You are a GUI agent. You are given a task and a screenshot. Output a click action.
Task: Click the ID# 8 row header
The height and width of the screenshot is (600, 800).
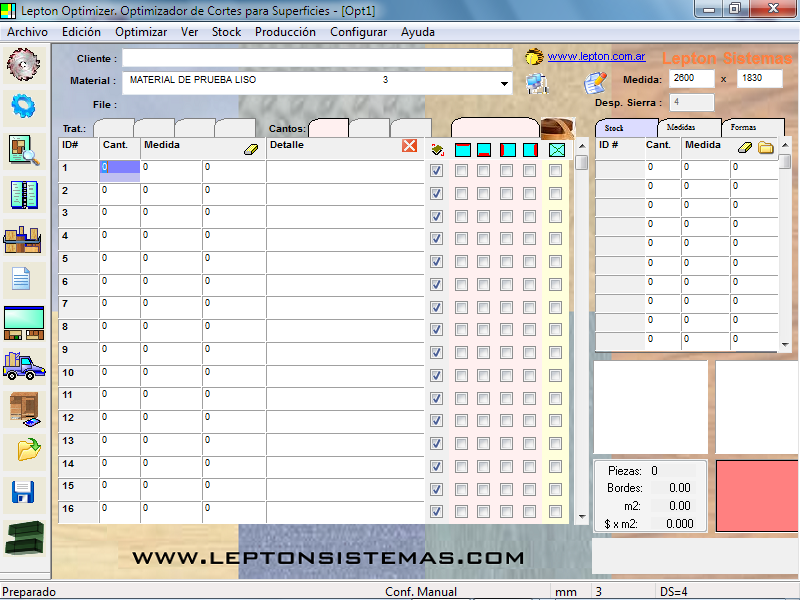[79, 331]
